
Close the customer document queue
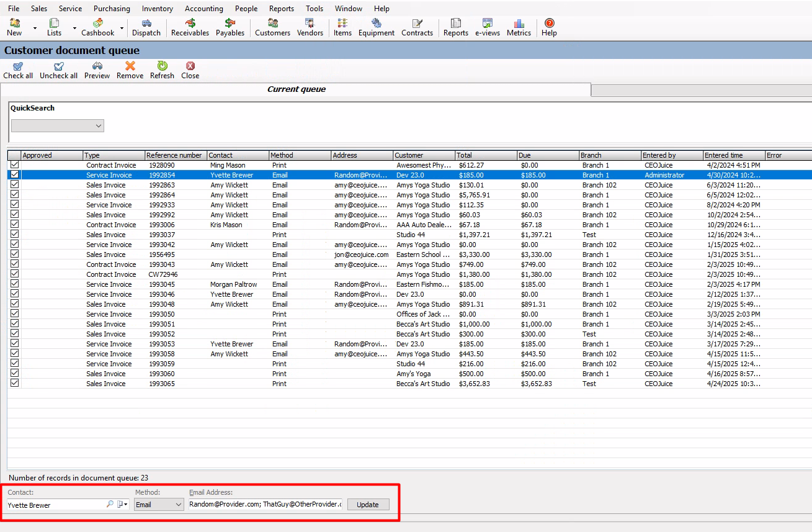(190, 70)
